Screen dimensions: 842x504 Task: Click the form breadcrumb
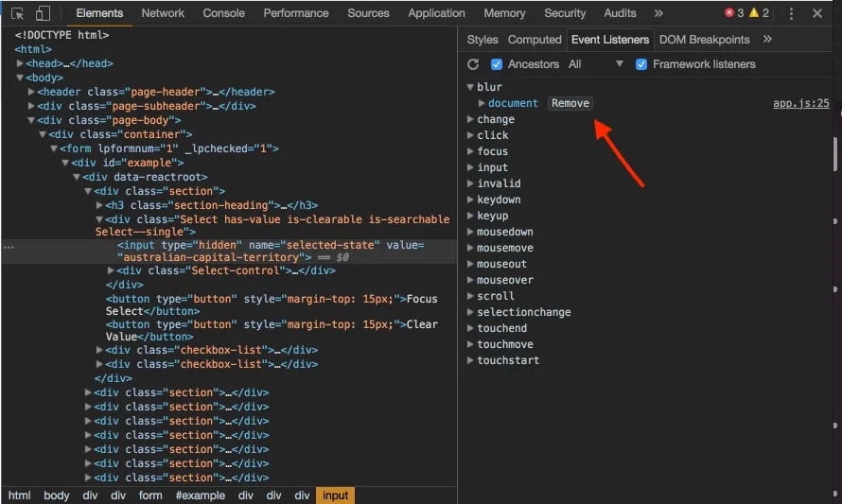[x=150, y=495]
